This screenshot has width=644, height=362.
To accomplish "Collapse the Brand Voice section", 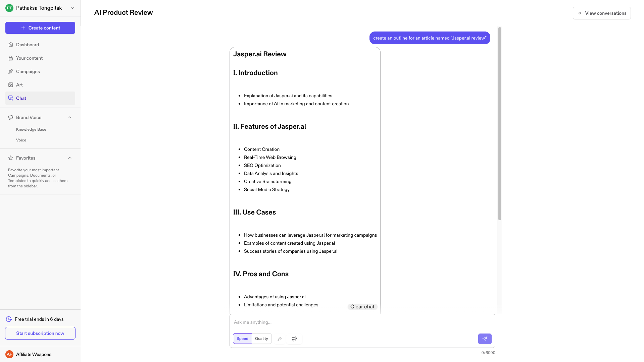I will [70, 117].
